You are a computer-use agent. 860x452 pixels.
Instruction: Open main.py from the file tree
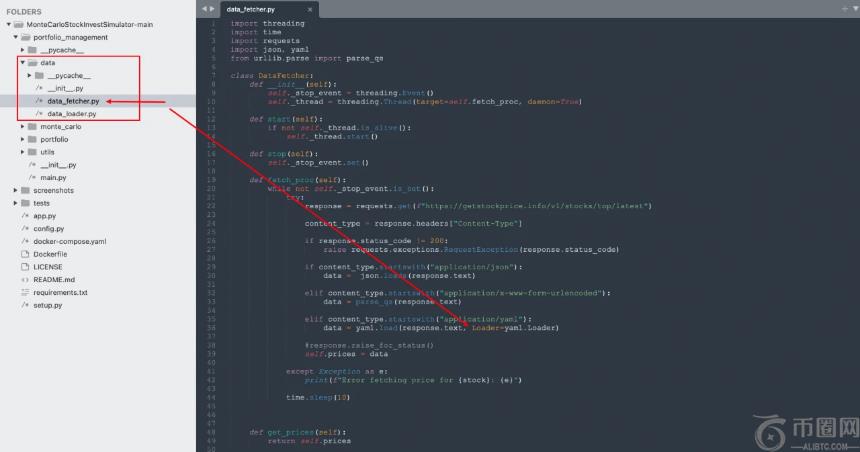click(53, 177)
